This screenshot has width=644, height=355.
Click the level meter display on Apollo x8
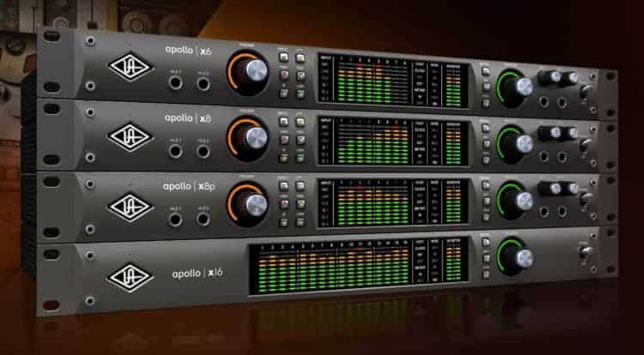[393, 141]
